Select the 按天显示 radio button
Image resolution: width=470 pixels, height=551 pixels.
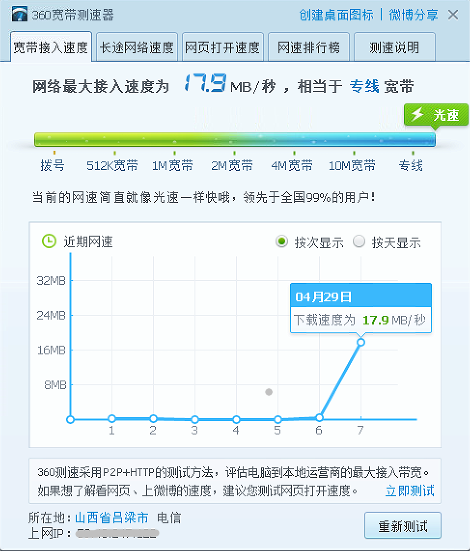(x=359, y=241)
